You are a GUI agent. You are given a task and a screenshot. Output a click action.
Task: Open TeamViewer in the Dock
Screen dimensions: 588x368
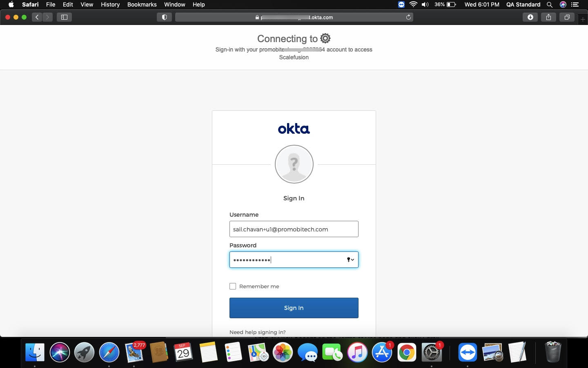468,352
